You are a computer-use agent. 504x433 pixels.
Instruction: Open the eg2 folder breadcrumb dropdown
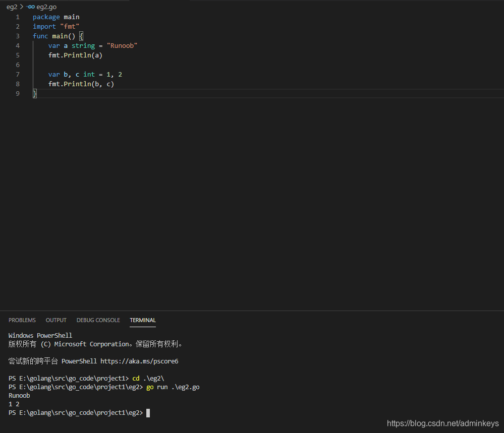[11, 7]
